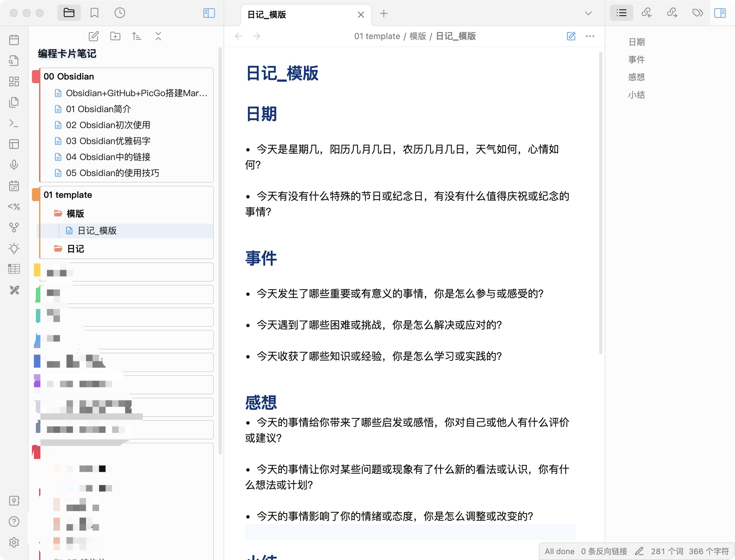735x560 pixels.
Task: Open a new tab with plus button
Action: pos(383,13)
